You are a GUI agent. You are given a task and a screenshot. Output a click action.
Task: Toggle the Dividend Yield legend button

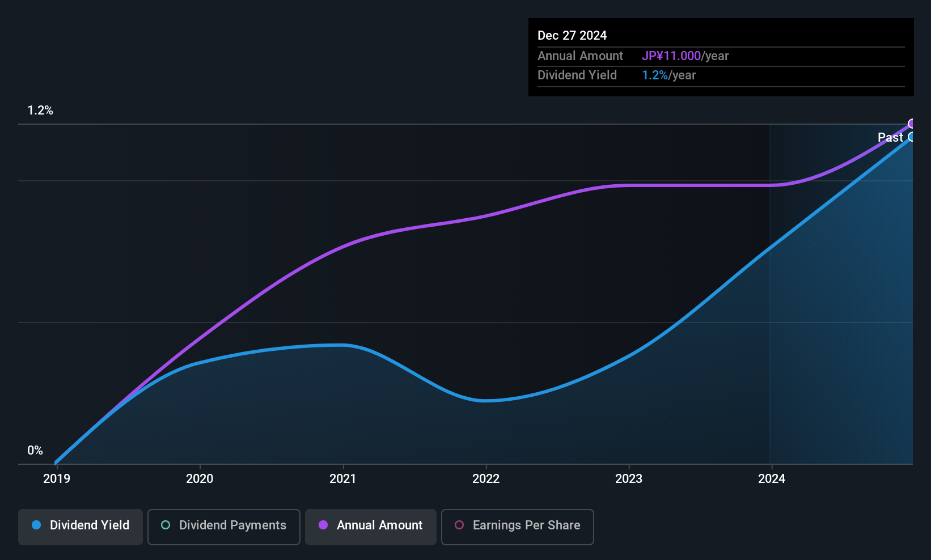point(81,527)
